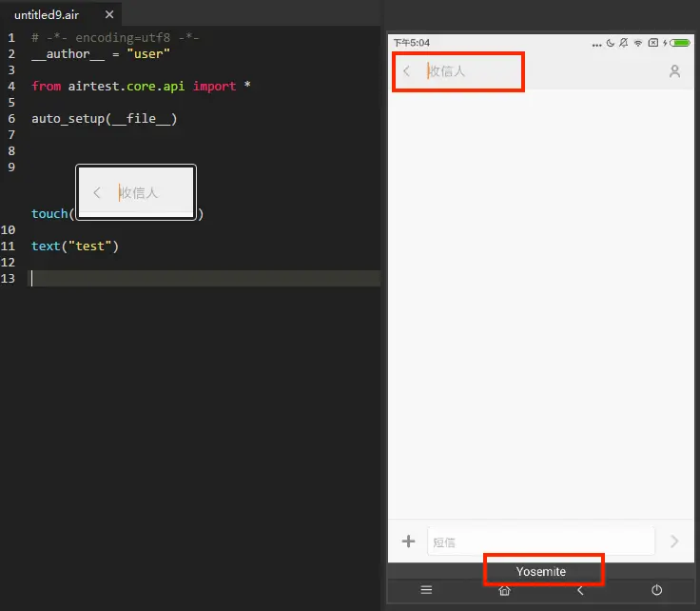Tap the phone home button icon

coord(504,590)
